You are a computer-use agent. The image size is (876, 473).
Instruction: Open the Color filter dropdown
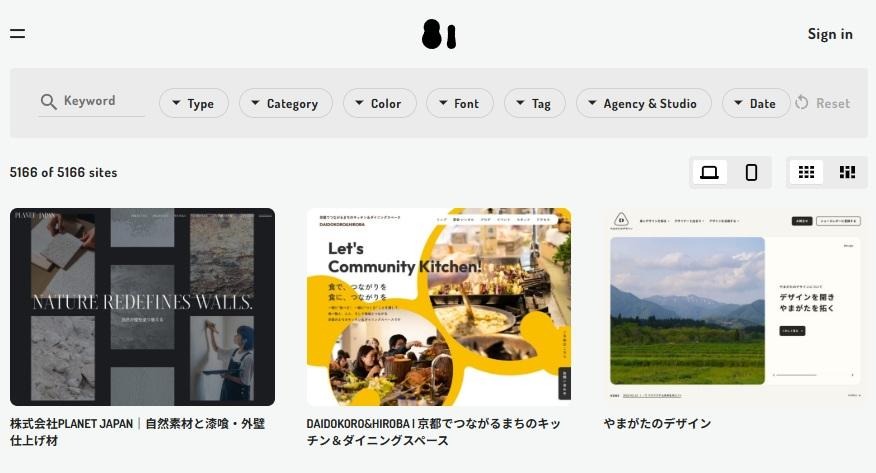coord(380,103)
